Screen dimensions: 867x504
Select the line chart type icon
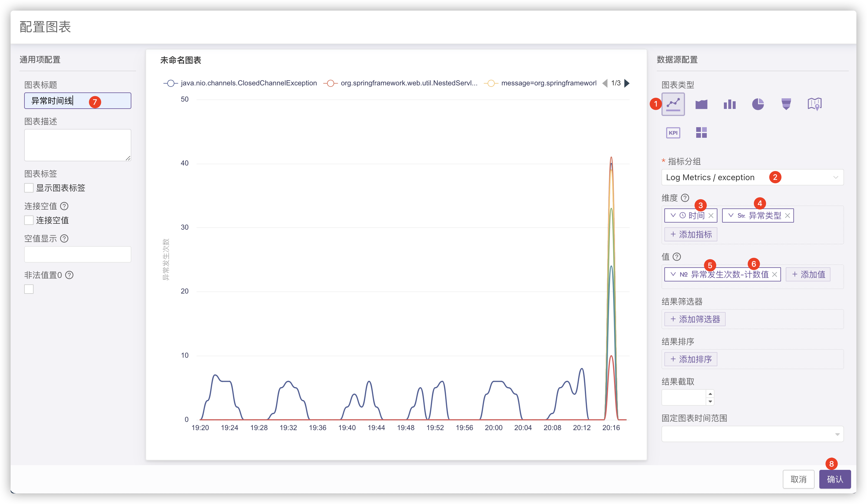point(673,104)
